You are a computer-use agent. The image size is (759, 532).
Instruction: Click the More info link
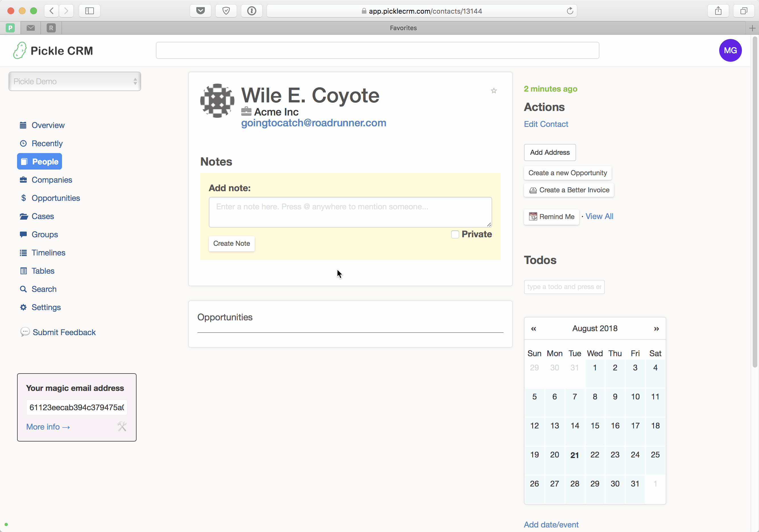pos(48,427)
